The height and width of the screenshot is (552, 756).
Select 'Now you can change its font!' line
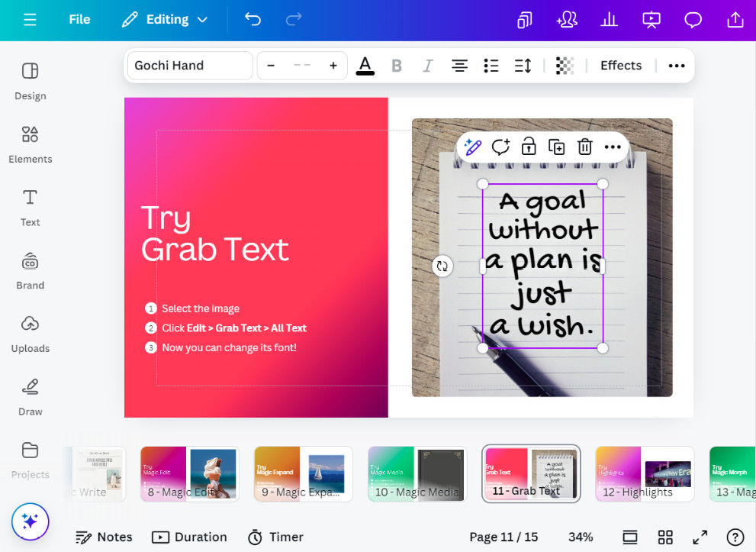click(229, 348)
